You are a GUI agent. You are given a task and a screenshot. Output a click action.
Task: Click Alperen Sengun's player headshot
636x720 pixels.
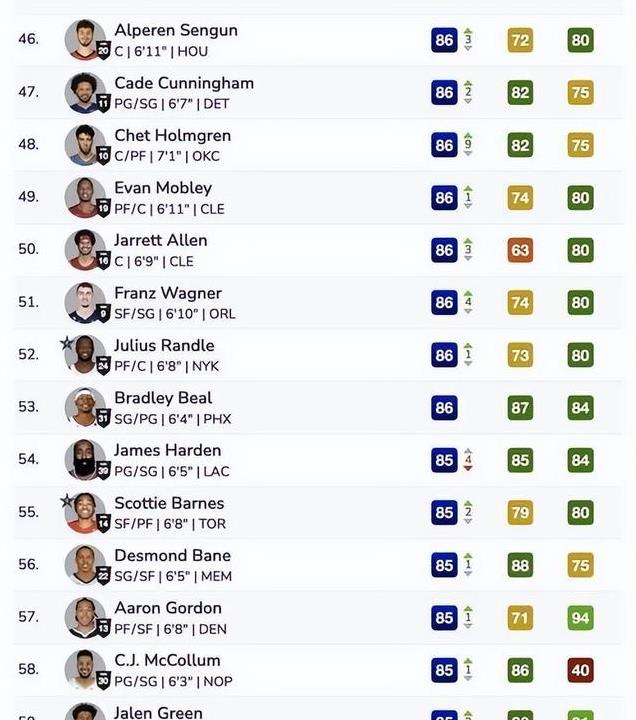[84, 39]
